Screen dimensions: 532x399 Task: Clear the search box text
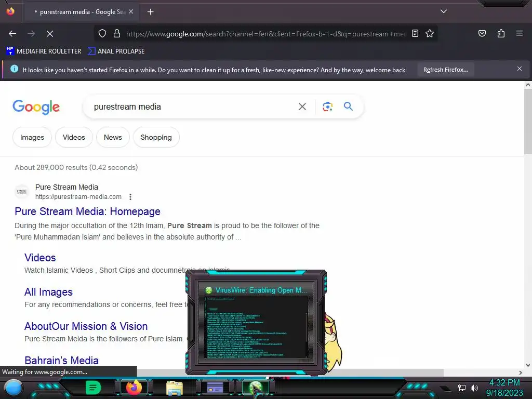pyautogui.click(x=302, y=107)
